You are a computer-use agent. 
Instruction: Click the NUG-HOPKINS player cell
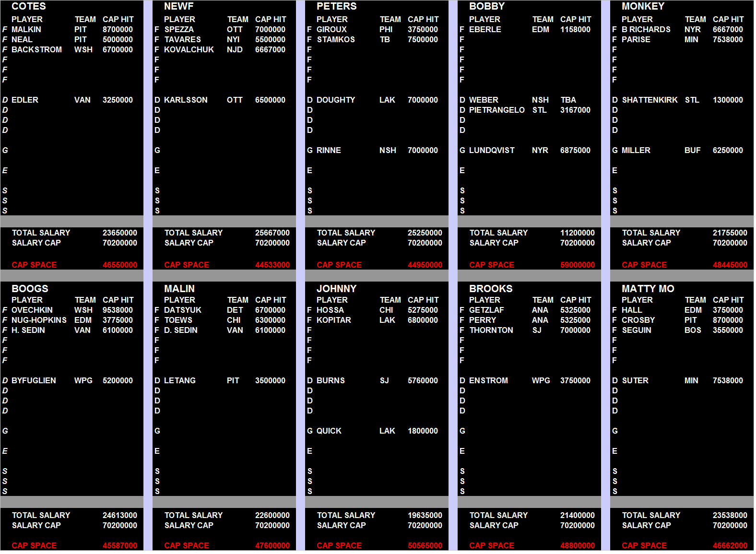[39, 320]
